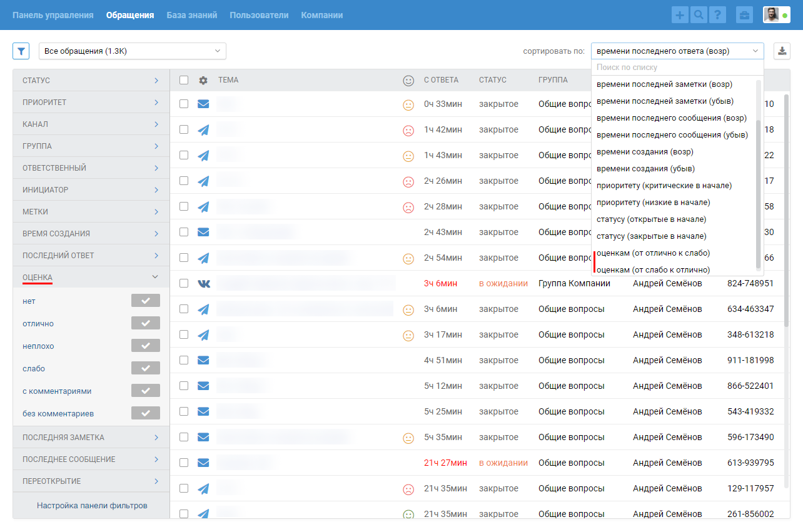Open search via magnifier icon
The image size is (803, 532).
(699, 15)
